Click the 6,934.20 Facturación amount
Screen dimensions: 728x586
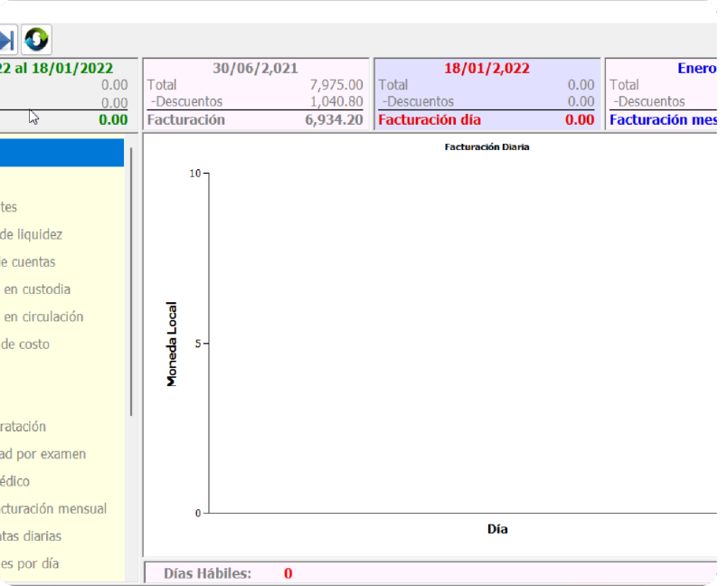pyautogui.click(x=333, y=120)
